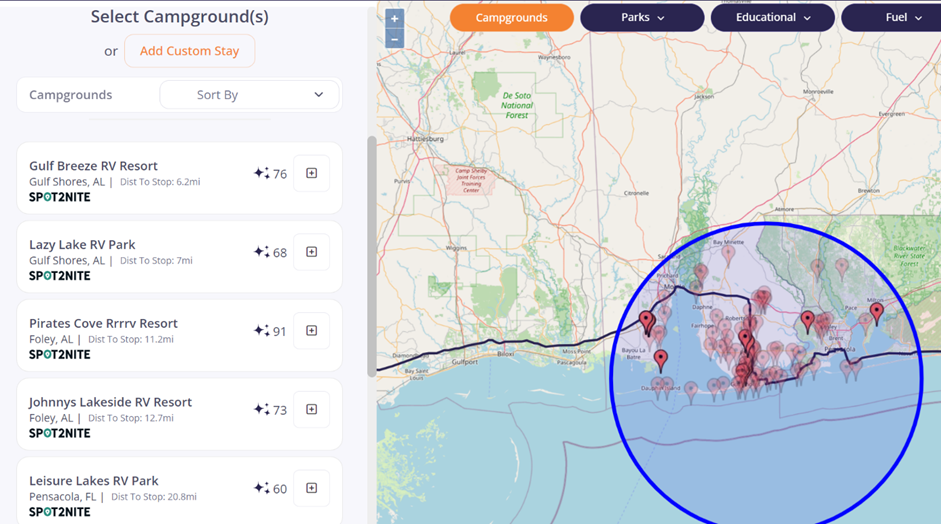Click sparkle rating icon for Leisure Lakes RV Park
Viewport: 941px width, 524px height.
[261, 488]
